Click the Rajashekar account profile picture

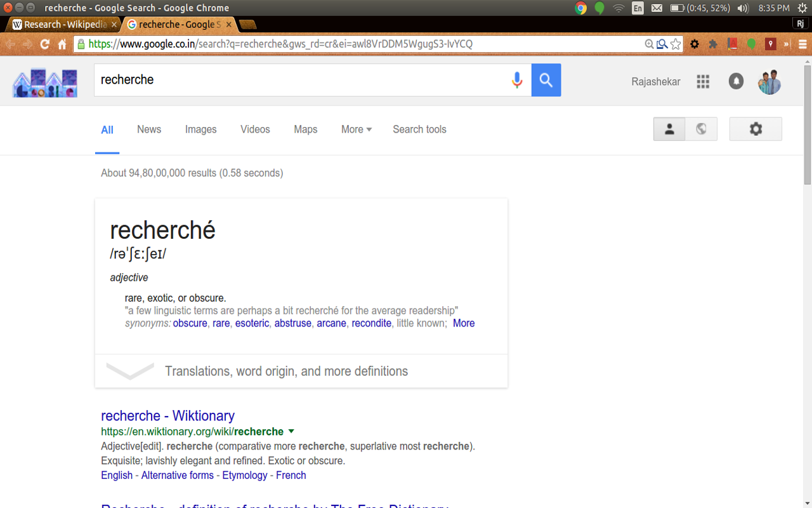(x=769, y=81)
